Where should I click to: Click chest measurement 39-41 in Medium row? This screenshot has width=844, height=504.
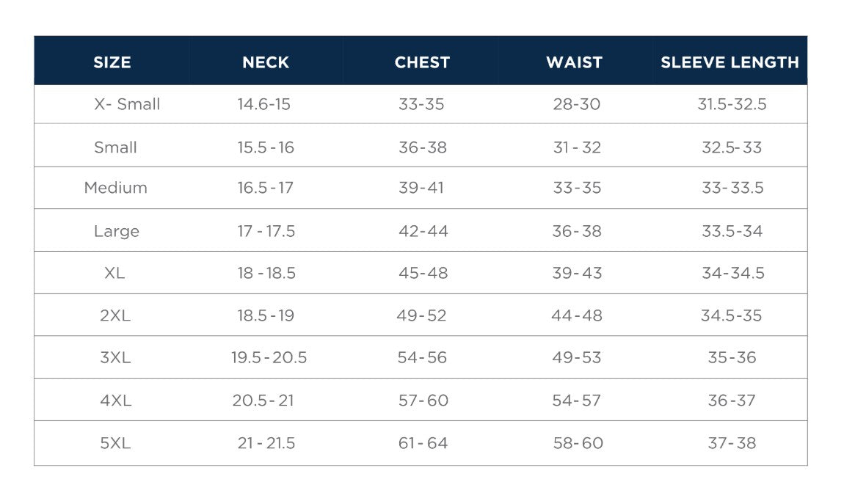point(421,188)
